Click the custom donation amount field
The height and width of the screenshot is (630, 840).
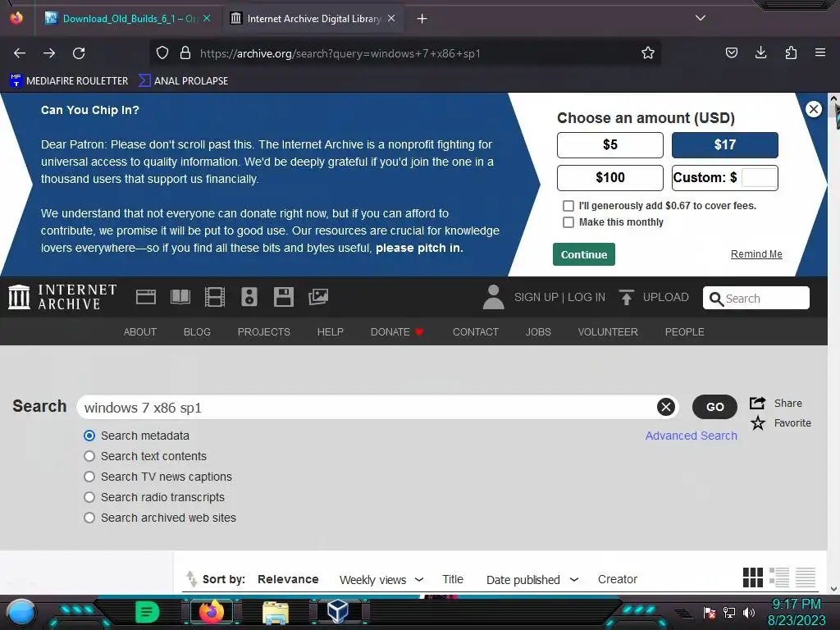(759, 177)
